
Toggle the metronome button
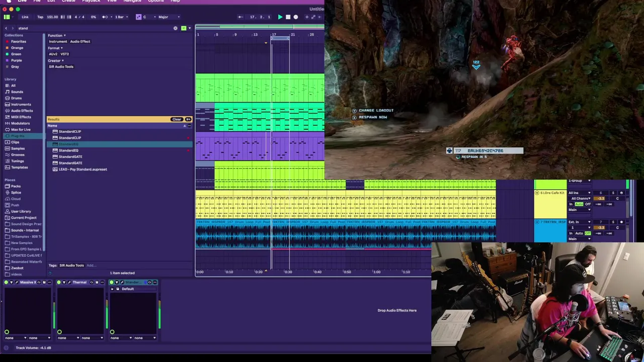(105, 17)
